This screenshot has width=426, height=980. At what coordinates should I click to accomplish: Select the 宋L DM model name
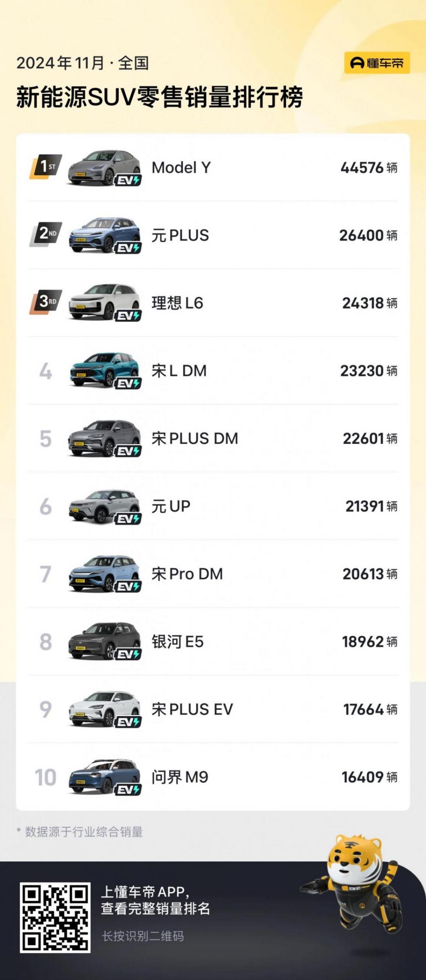tap(179, 371)
